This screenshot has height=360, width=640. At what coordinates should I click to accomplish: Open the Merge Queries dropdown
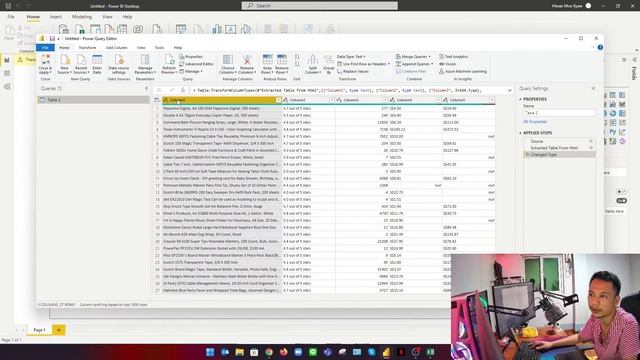(413, 57)
